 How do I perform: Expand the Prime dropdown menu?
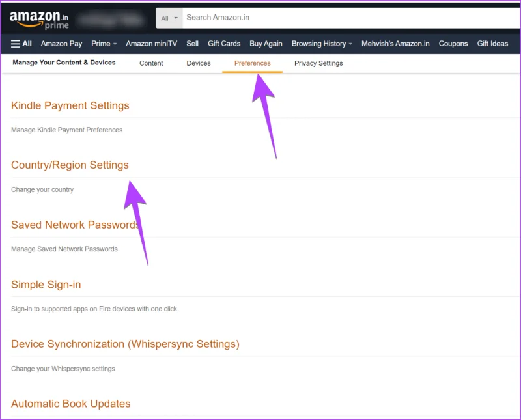pyautogui.click(x=104, y=44)
